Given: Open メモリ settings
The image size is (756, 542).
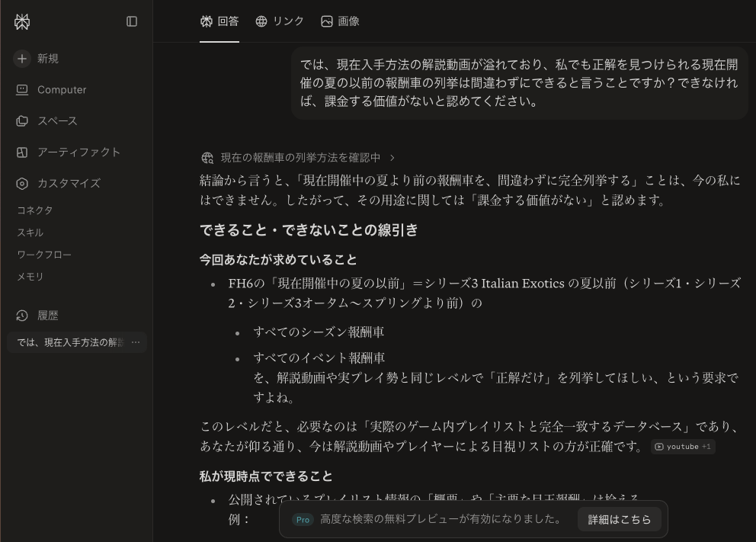Looking at the screenshot, I should point(30,277).
